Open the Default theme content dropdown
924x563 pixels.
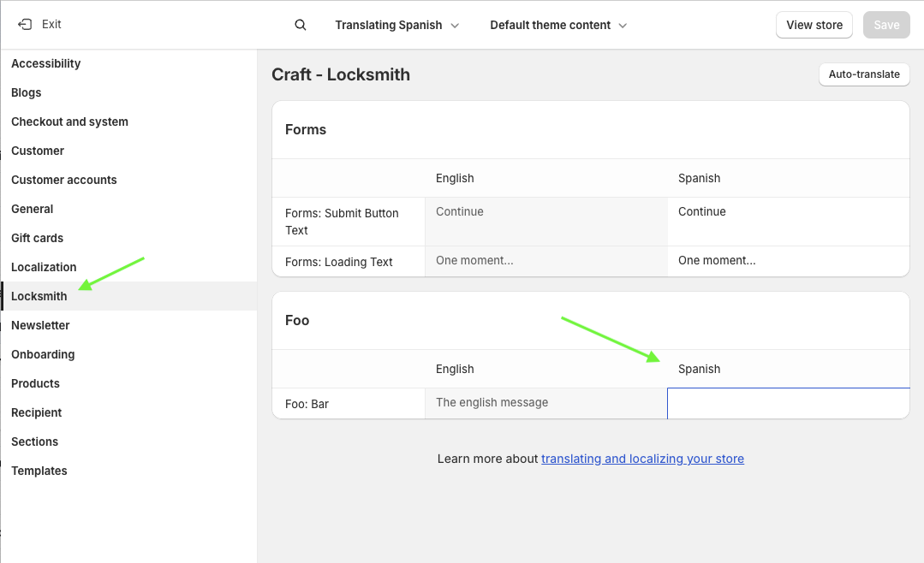pyautogui.click(x=558, y=26)
